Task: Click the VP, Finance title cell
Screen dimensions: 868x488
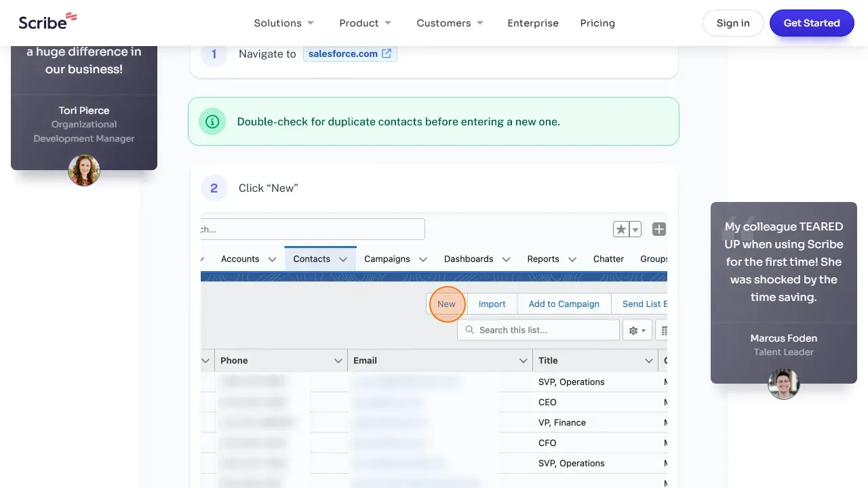Action: pos(562,422)
